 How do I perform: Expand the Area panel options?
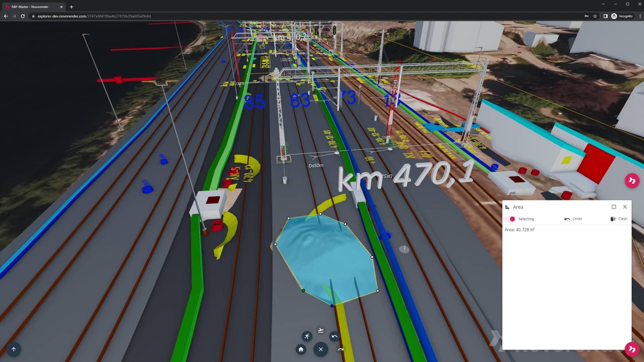[614, 206]
